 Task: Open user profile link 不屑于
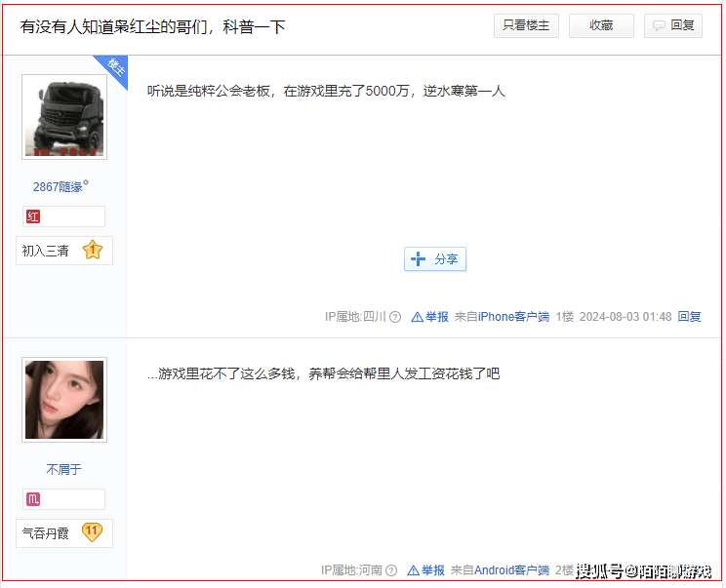point(64,469)
